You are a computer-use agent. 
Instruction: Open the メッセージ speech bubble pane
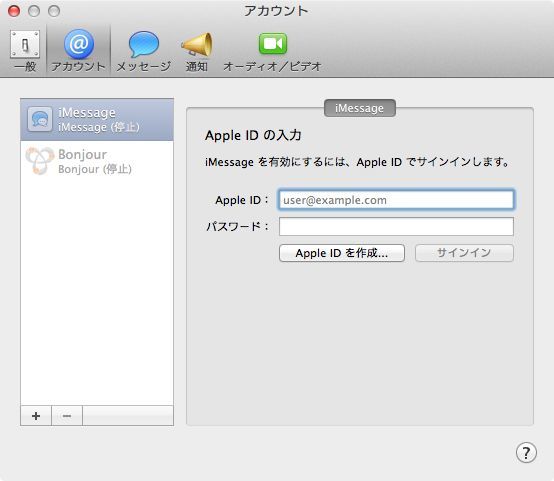143,51
